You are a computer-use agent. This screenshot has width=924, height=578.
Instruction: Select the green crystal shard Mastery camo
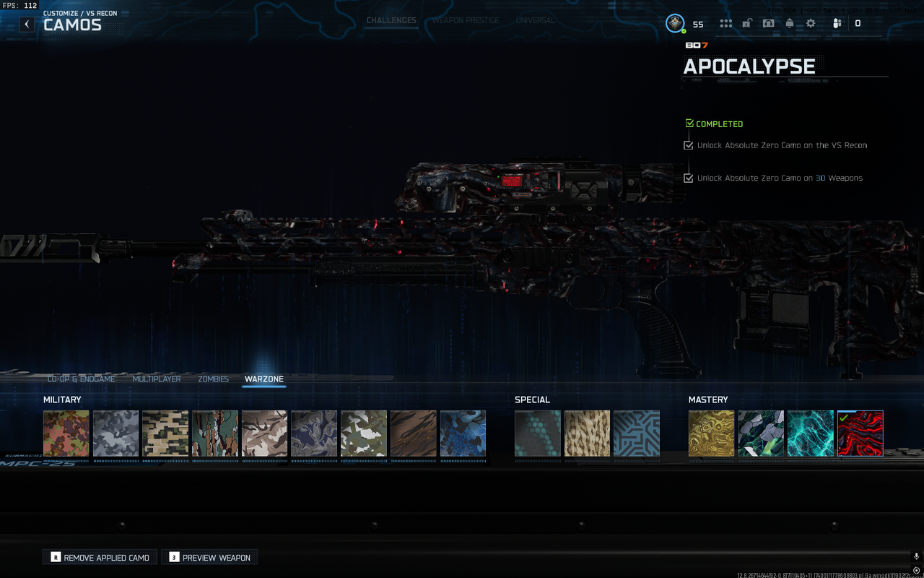pos(761,433)
